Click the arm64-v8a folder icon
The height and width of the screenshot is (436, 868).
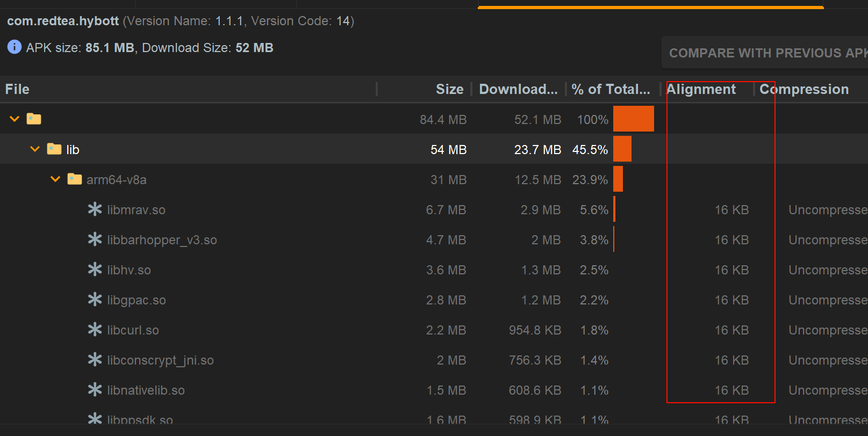point(74,179)
